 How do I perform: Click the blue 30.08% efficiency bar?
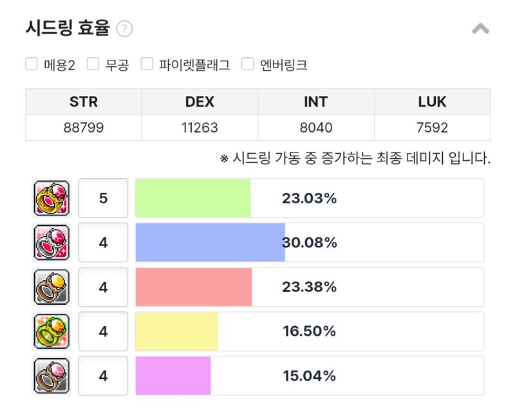click(211, 242)
